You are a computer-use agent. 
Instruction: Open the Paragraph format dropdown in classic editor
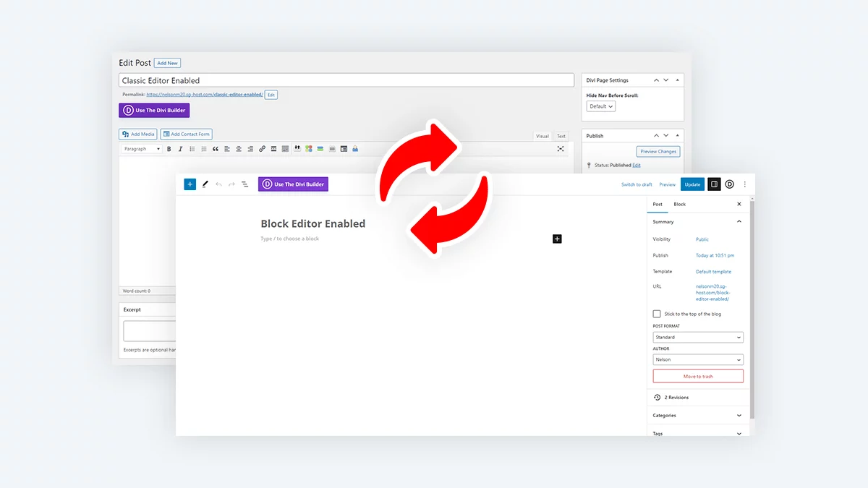point(142,149)
